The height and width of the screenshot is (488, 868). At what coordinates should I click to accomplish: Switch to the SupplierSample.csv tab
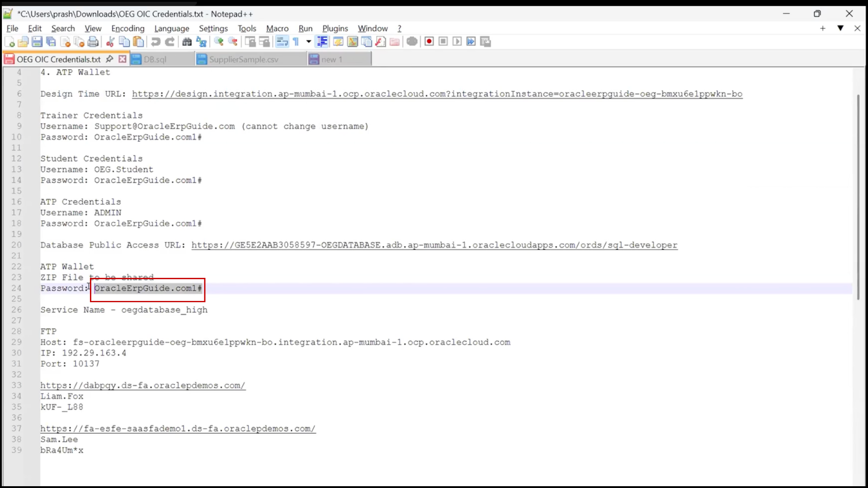coord(251,59)
